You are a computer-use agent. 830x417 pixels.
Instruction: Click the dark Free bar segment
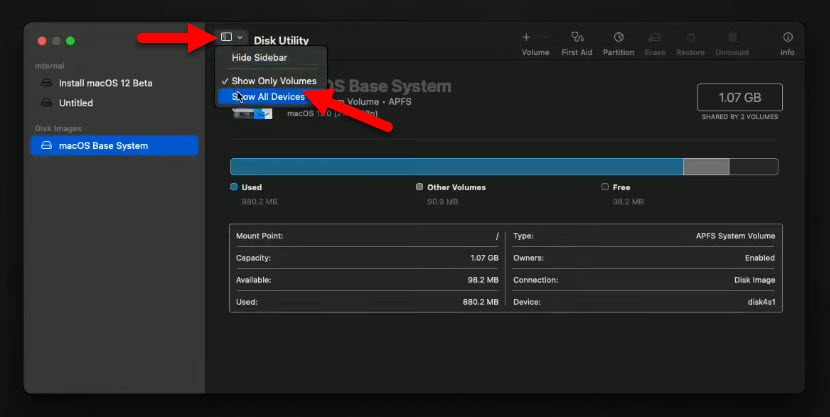[x=754, y=167]
